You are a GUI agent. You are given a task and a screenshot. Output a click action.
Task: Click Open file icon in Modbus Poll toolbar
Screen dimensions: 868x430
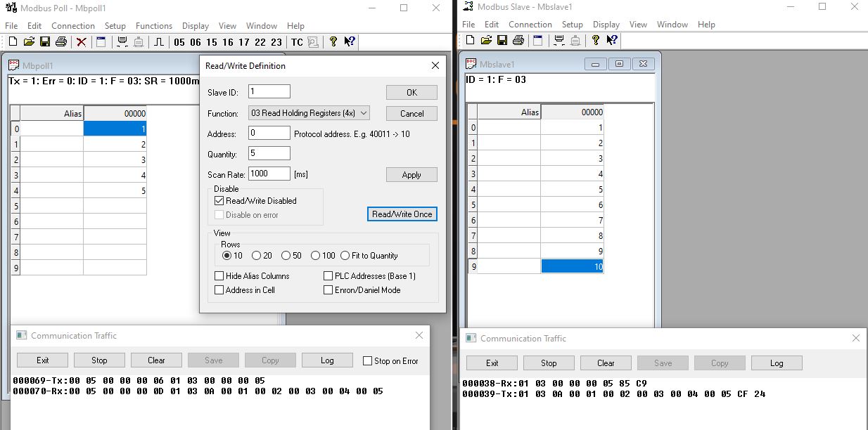pos(29,42)
